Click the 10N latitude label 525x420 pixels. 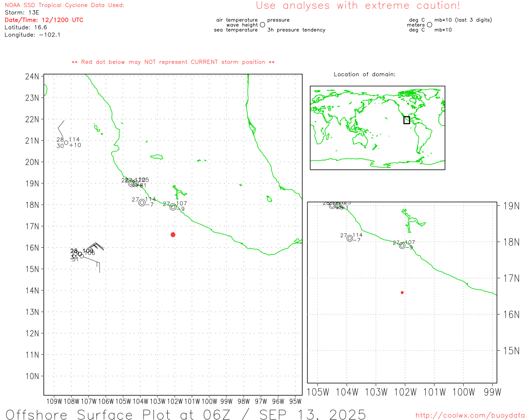32,376
